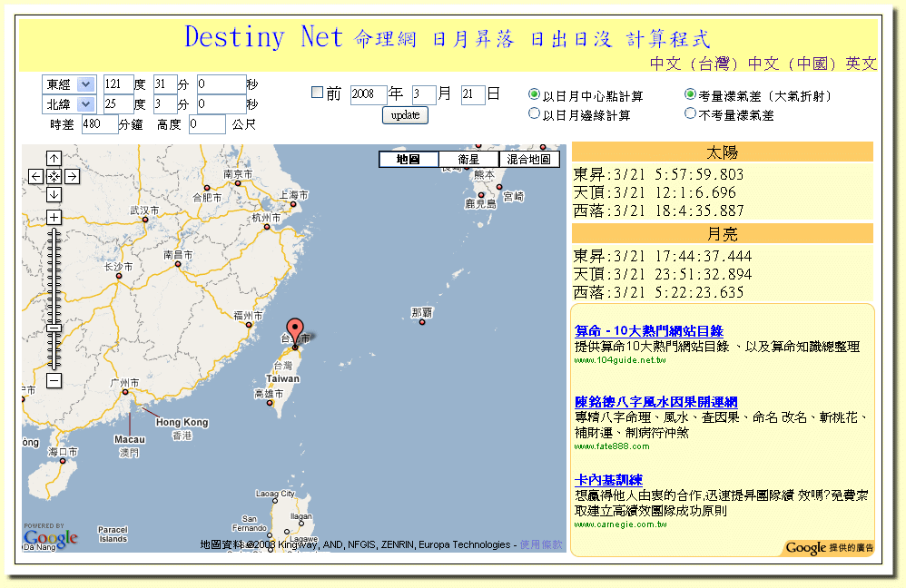Zoom in with the plus button
Image resolution: width=906 pixels, height=588 pixels.
(x=54, y=217)
